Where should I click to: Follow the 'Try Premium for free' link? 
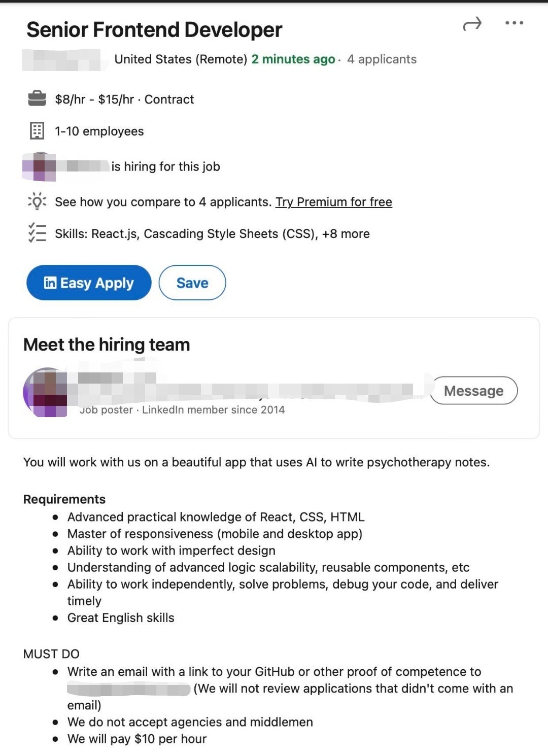click(x=333, y=202)
